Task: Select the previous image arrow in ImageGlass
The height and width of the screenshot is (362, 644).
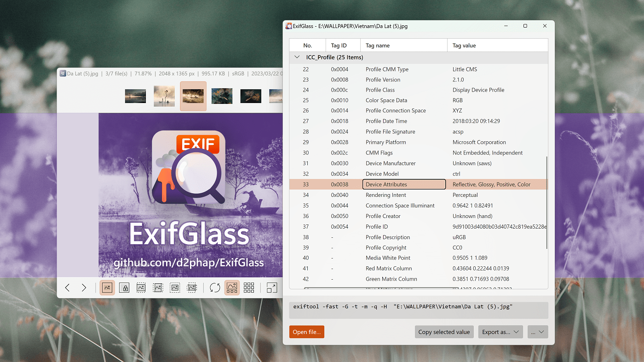Action: click(x=67, y=287)
